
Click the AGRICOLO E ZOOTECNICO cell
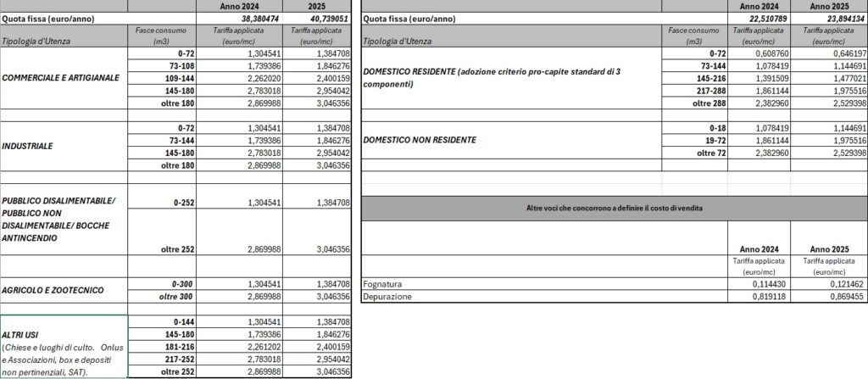[x=64, y=290]
